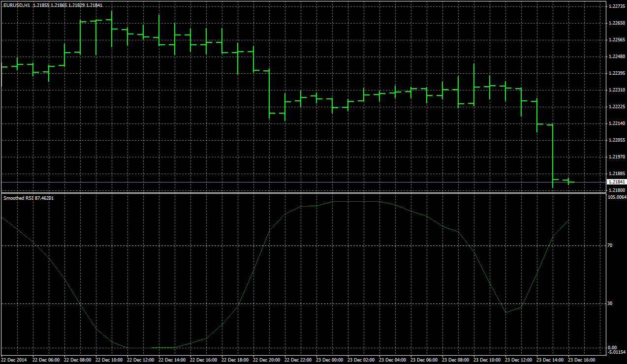Click the 23 Dec 06:00 time label
The image size is (627, 364).
(x=424, y=360)
